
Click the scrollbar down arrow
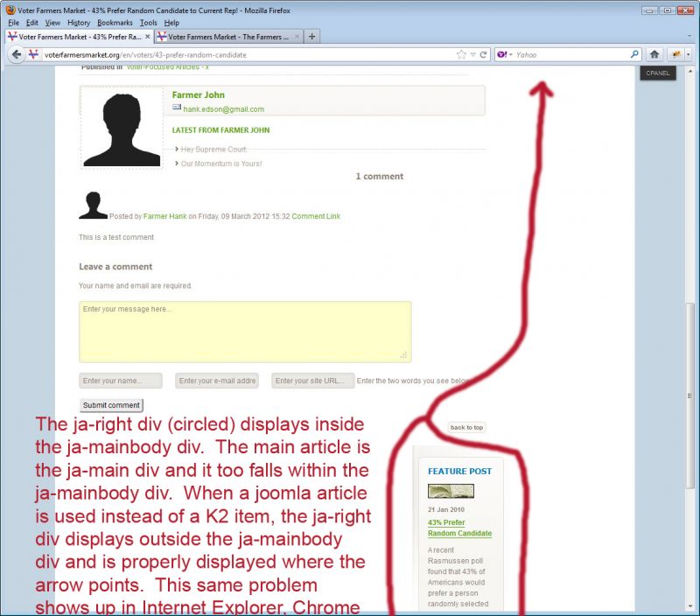tap(689, 606)
